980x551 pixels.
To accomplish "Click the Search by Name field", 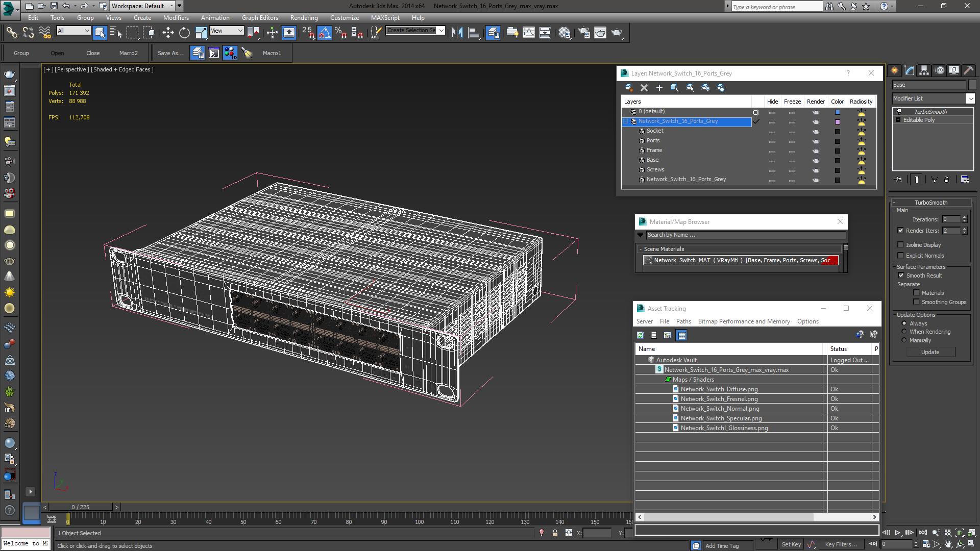I will [746, 235].
